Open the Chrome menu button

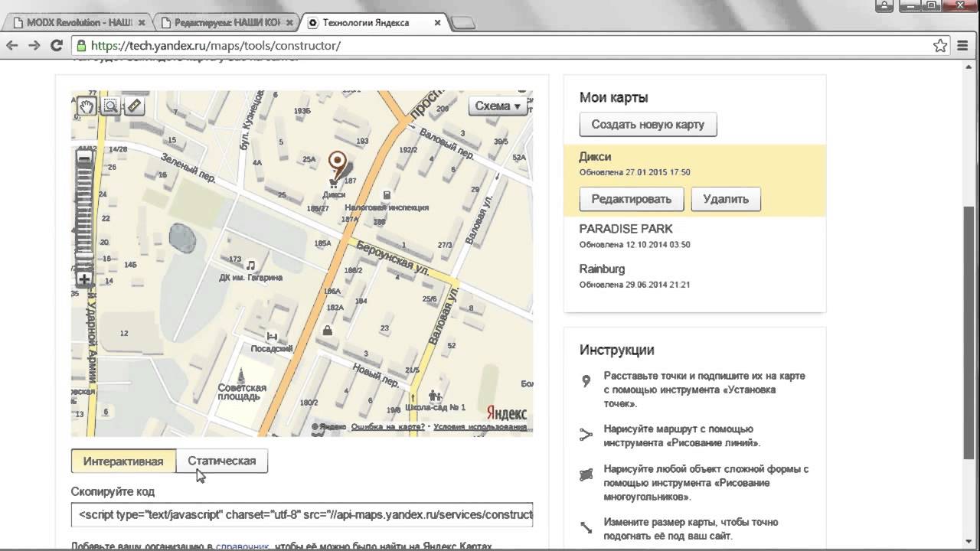point(965,46)
